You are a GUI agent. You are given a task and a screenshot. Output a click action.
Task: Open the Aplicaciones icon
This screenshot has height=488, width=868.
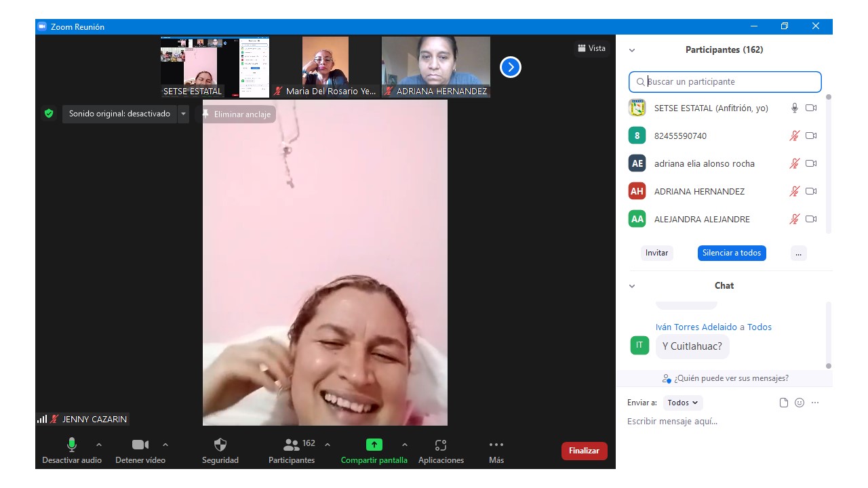[441, 445]
